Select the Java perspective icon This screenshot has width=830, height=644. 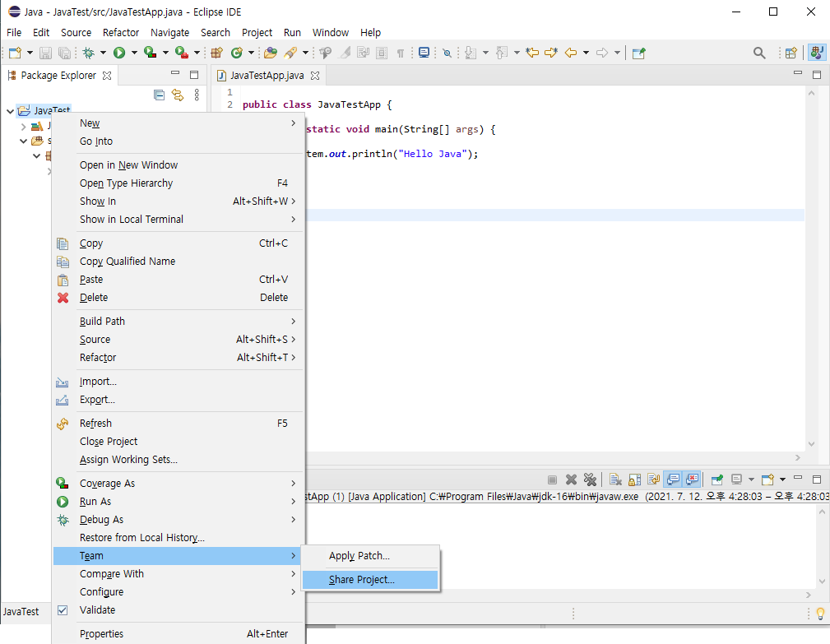point(818,53)
